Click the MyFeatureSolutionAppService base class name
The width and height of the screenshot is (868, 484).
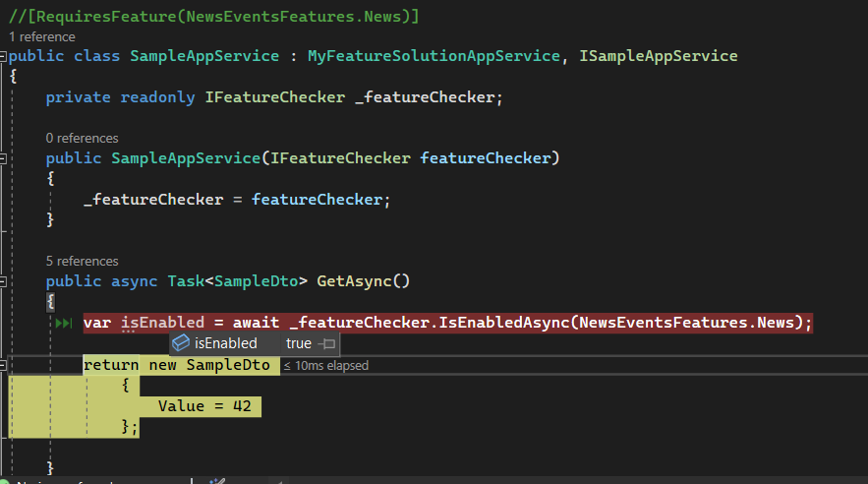434,56
